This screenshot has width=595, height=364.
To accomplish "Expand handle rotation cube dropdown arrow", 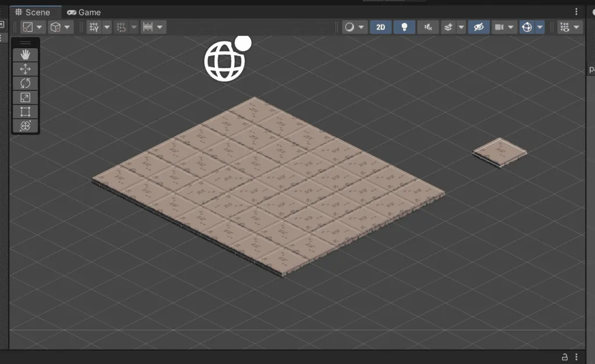I will coord(67,27).
